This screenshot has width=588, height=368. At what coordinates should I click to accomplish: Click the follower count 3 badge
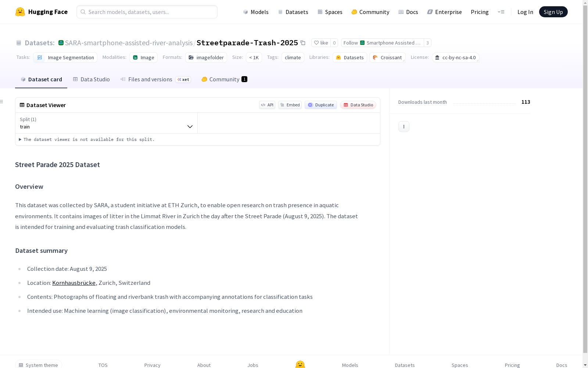tap(427, 43)
